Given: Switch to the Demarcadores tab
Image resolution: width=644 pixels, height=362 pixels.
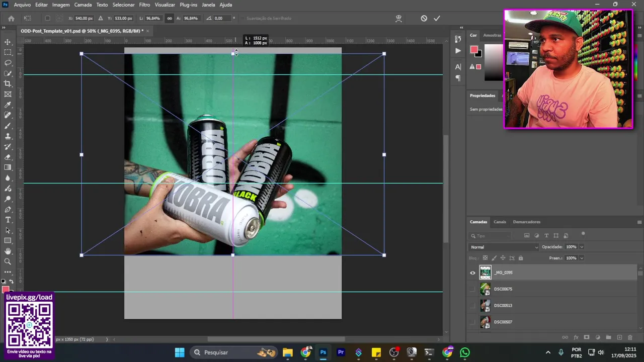Looking at the screenshot, I should pos(526,222).
